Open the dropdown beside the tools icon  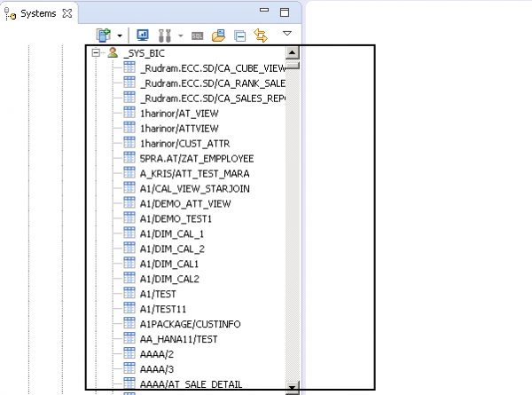tap(181, 36)
